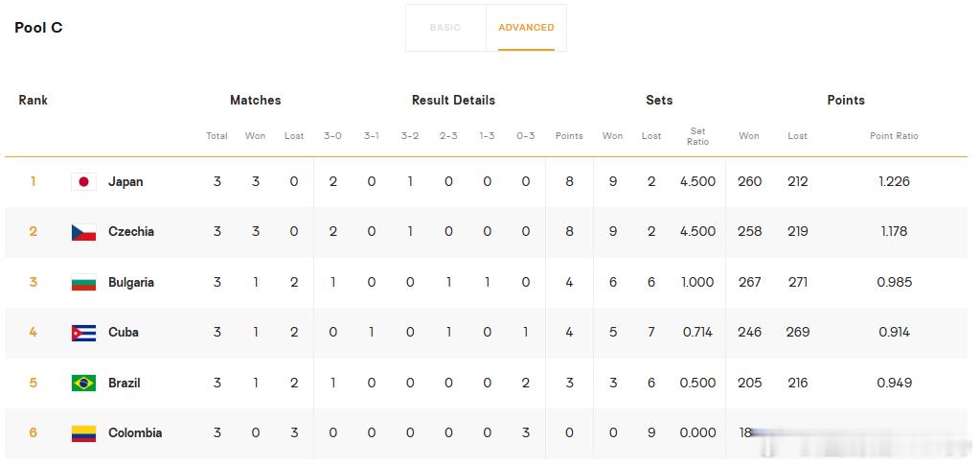This screenshot has width=980, height=466.
Task: Select the Colombia team name
Action: click(135, 432)
